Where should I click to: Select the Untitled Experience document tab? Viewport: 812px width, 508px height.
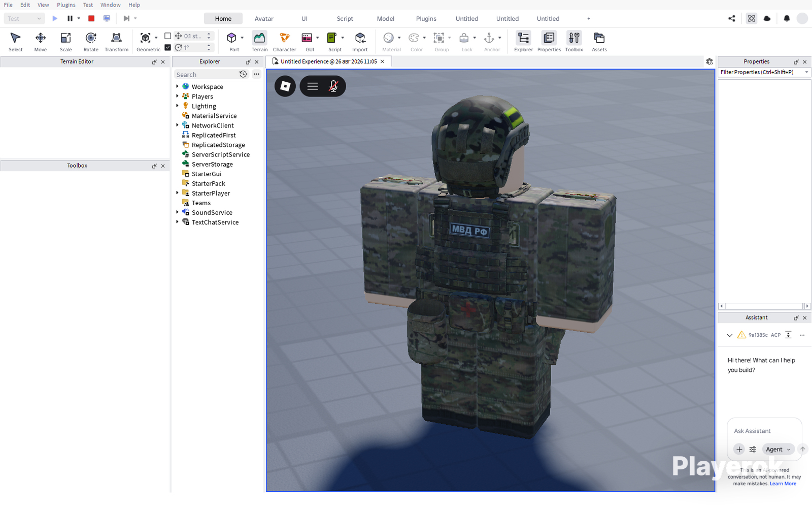click(x=329, y=61)
